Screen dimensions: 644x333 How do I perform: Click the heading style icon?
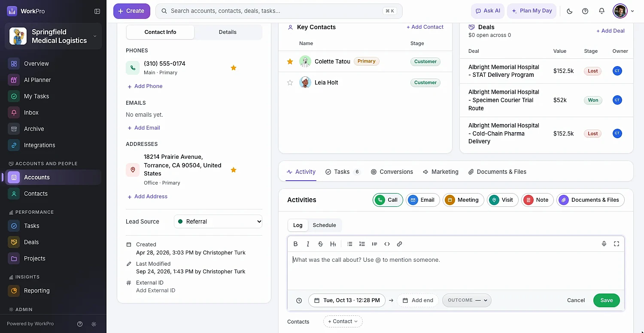[333, 244]
